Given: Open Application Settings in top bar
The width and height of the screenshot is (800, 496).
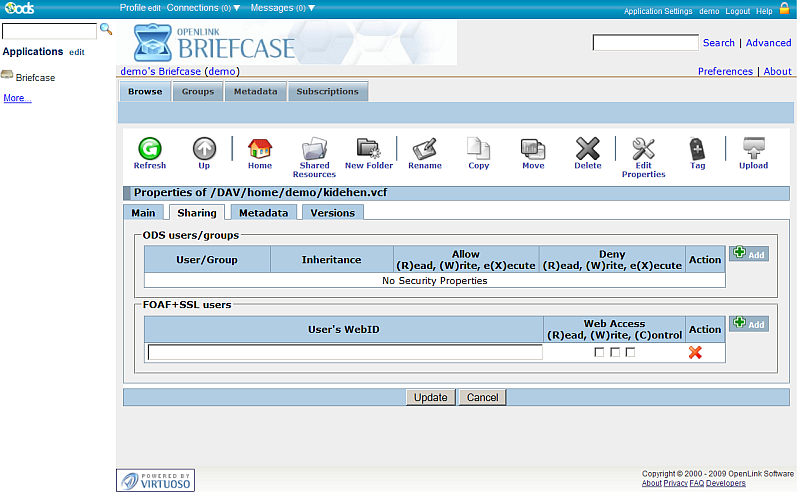Looking at the screenshot, I should [x=658, y=11].
